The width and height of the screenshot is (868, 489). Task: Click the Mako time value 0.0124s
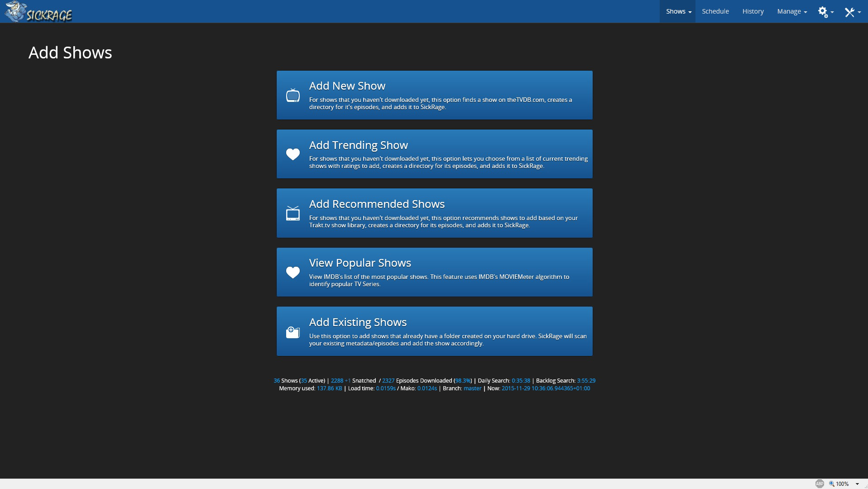pyautogui.click(x=427, y=388)
